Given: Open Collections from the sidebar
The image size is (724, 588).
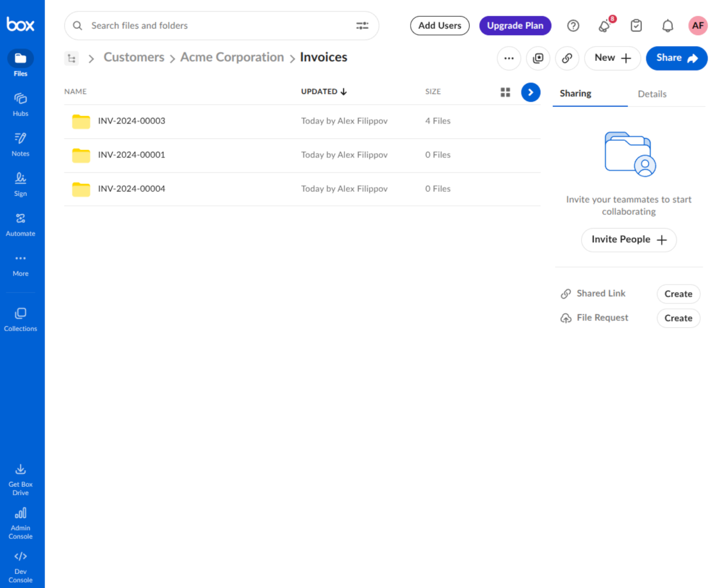Looking at the screenshot, I should coord(21,320).
